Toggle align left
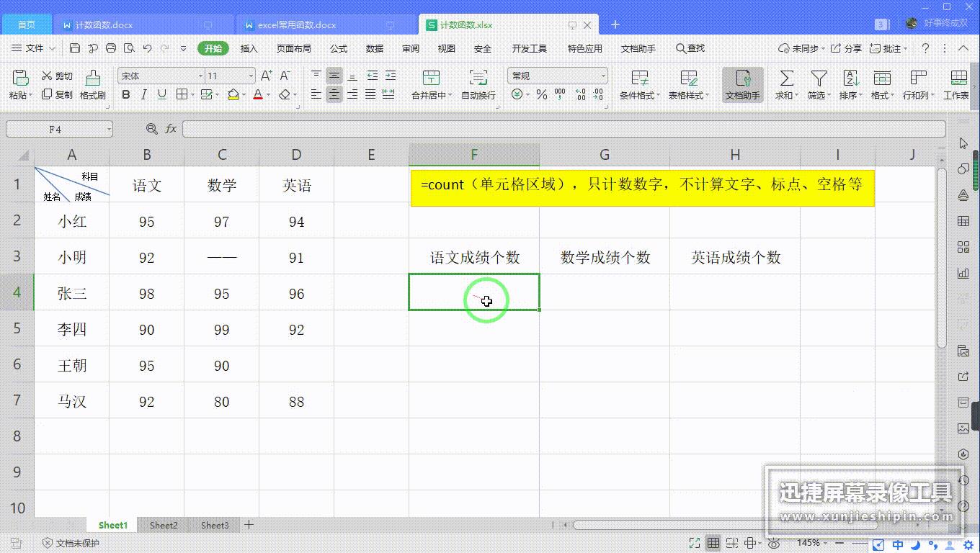 (x=316, y=94)
